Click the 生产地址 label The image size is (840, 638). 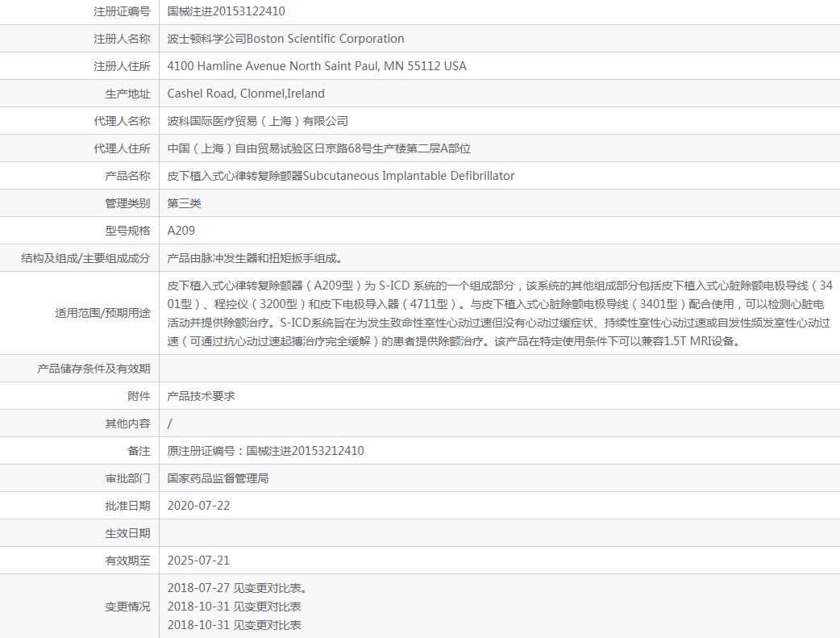click(x=127, y=94)
